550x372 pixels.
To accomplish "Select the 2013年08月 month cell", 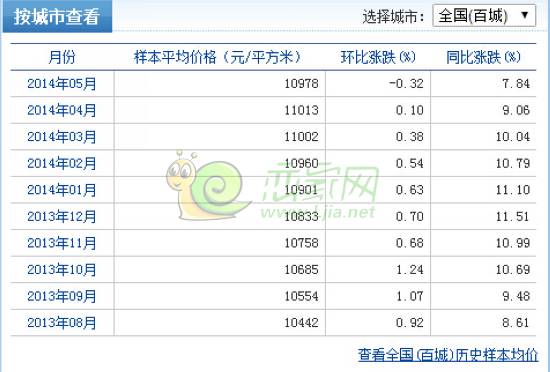I will (x=62, y=323).
